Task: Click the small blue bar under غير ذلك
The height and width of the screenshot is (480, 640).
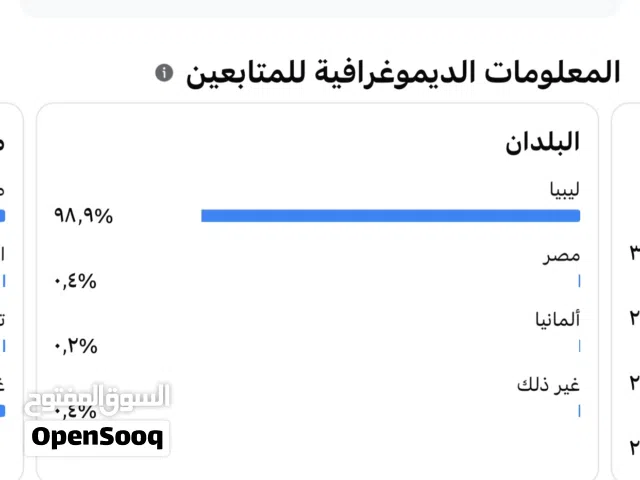Action: 579,410
